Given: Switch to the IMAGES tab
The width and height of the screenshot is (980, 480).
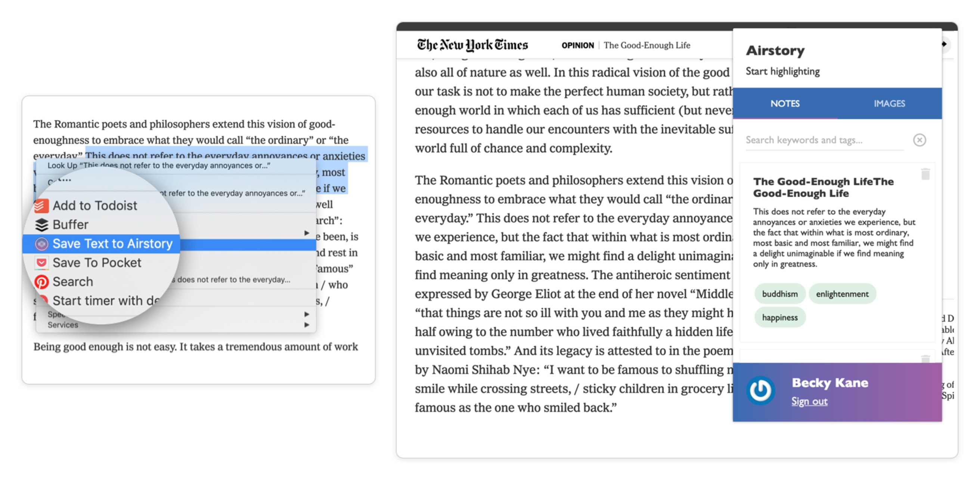Looking at the screenshot, I should point(889,104).
